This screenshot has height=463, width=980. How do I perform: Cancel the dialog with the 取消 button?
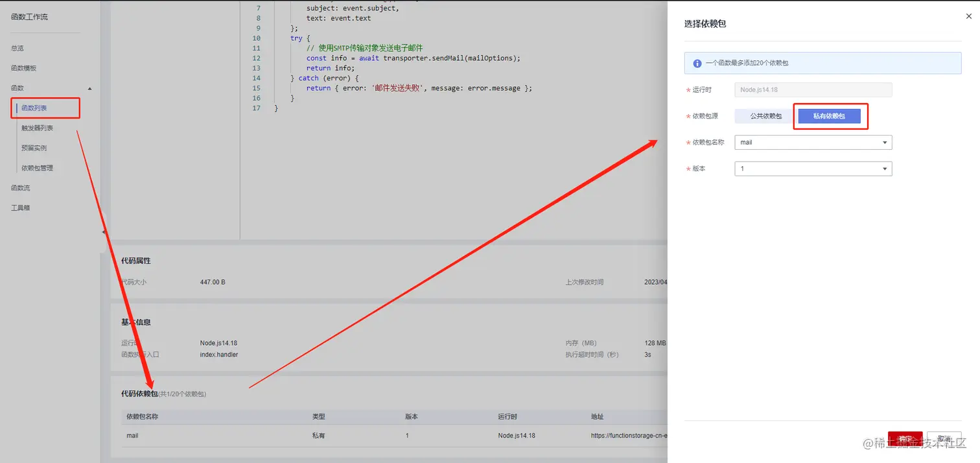click(x=944, y=439)
